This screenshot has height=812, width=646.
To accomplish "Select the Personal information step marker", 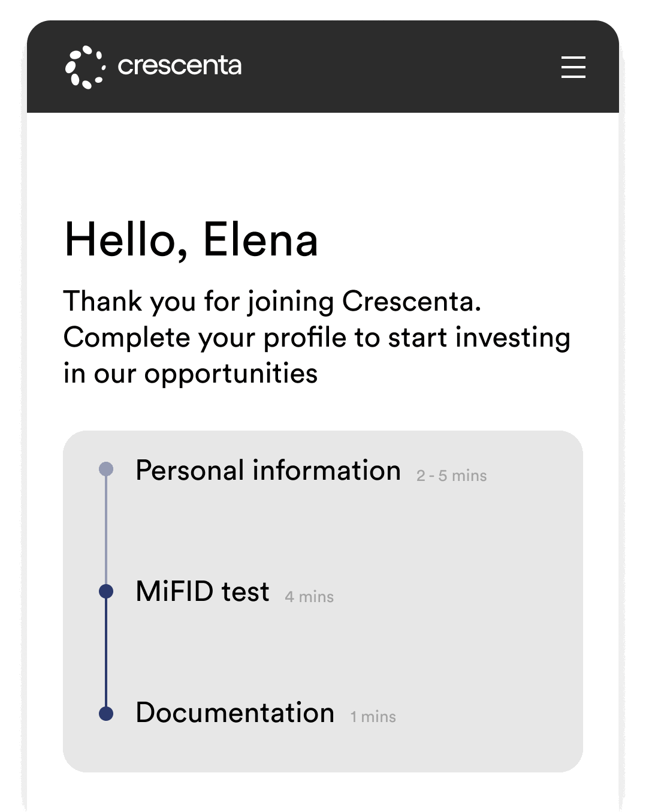I will click(x=106, y=469).
